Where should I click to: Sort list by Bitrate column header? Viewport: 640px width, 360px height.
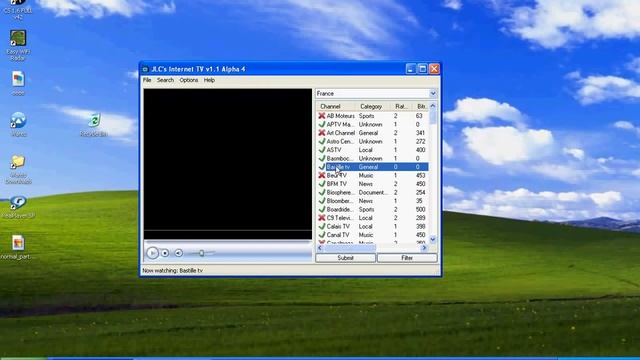(421, 106)
